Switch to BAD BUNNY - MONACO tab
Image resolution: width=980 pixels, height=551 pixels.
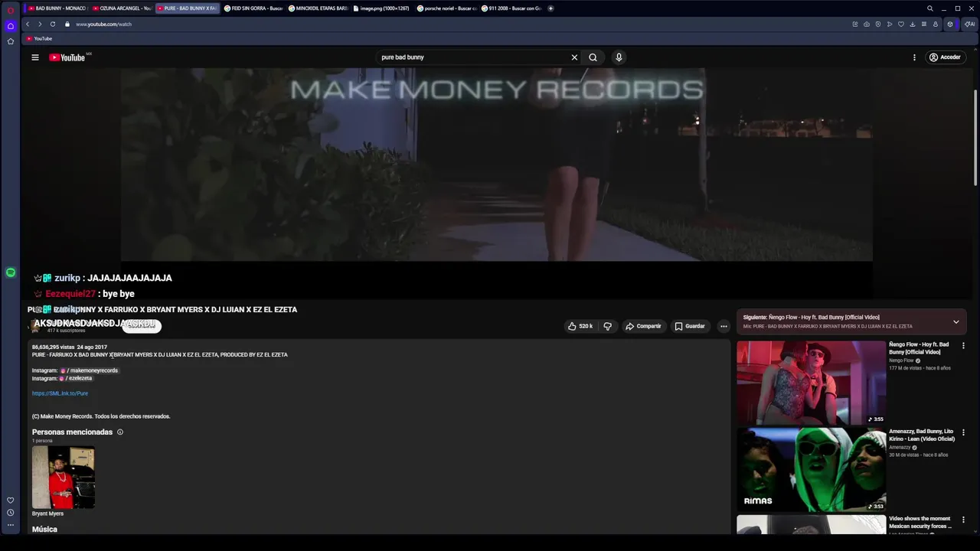tap(57, 8)
